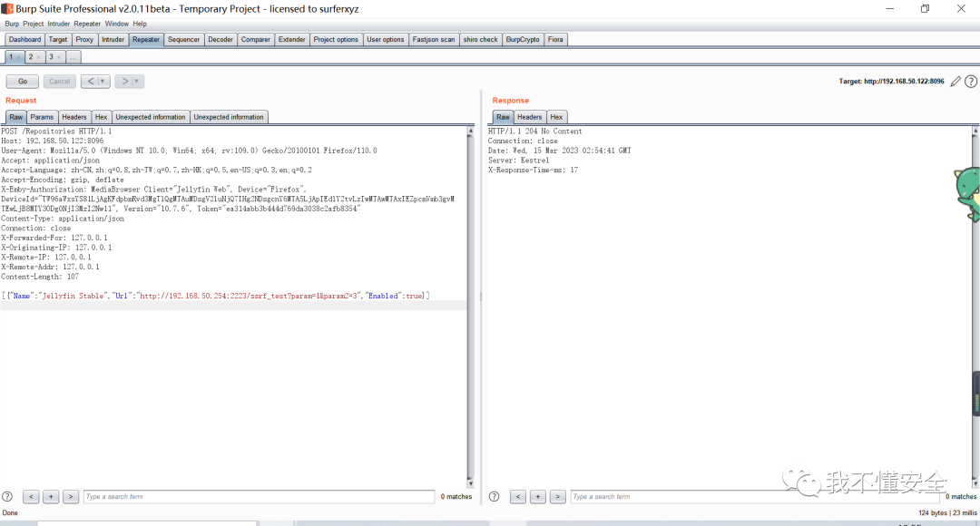Click the edit target pencil icon
This screenshot has height=526, width=980.
point(955,82)
